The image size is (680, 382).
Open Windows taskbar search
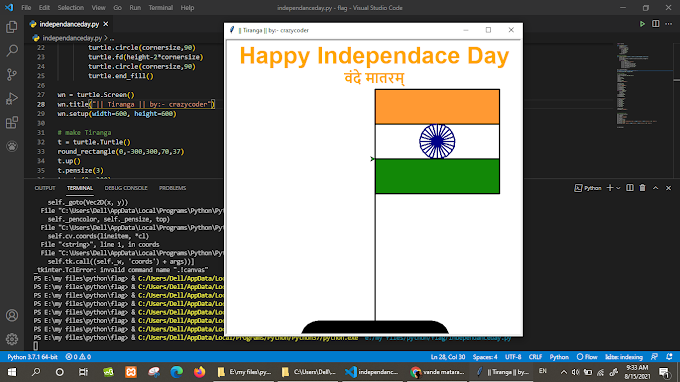pyautogui.click(x=36, y=372)
